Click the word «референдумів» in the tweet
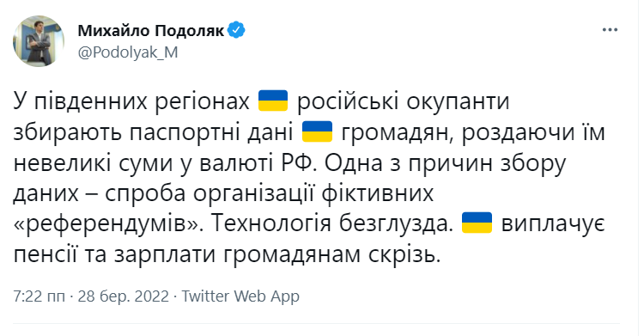 pyautogui.click(x=107, y=223)
